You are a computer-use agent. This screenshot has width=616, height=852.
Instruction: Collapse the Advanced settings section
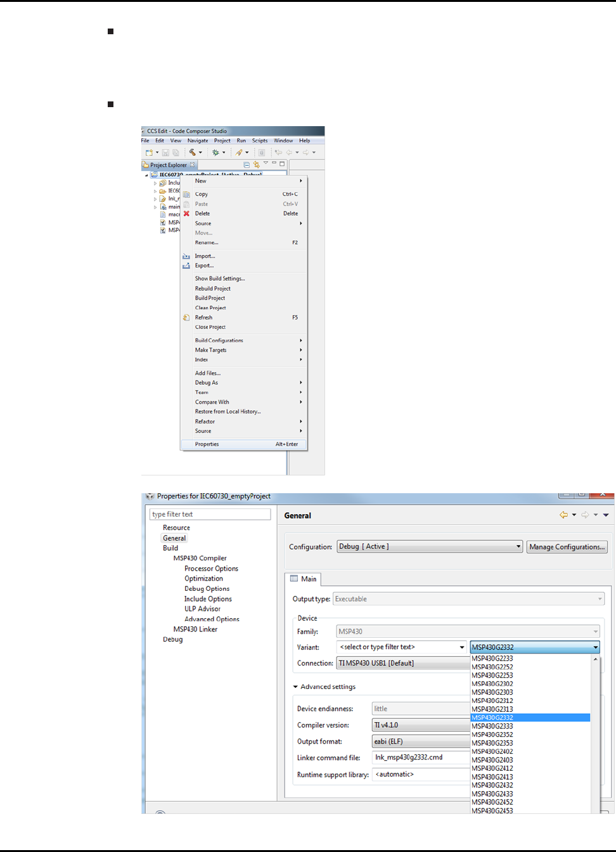click(295, 687)
